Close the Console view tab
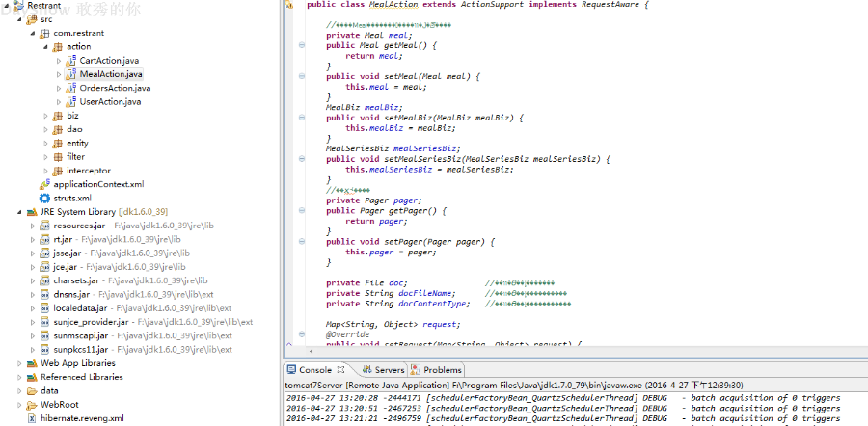 (x=341, y=369)
